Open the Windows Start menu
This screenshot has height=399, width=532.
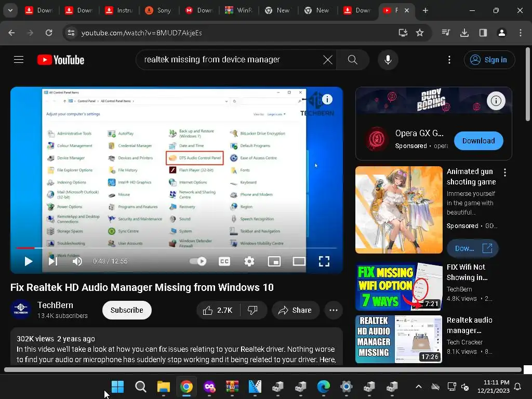pyautogui.click(x=118, y=387)
